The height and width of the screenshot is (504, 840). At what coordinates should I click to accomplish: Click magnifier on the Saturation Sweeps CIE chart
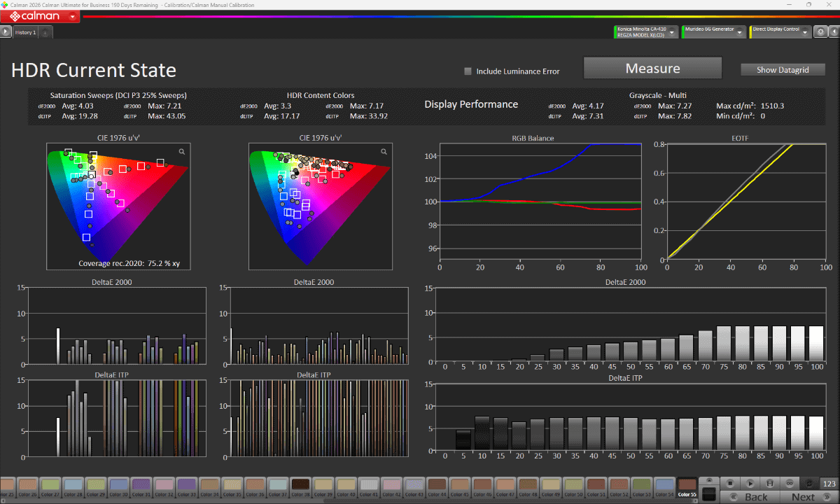[x=182, y=151]
